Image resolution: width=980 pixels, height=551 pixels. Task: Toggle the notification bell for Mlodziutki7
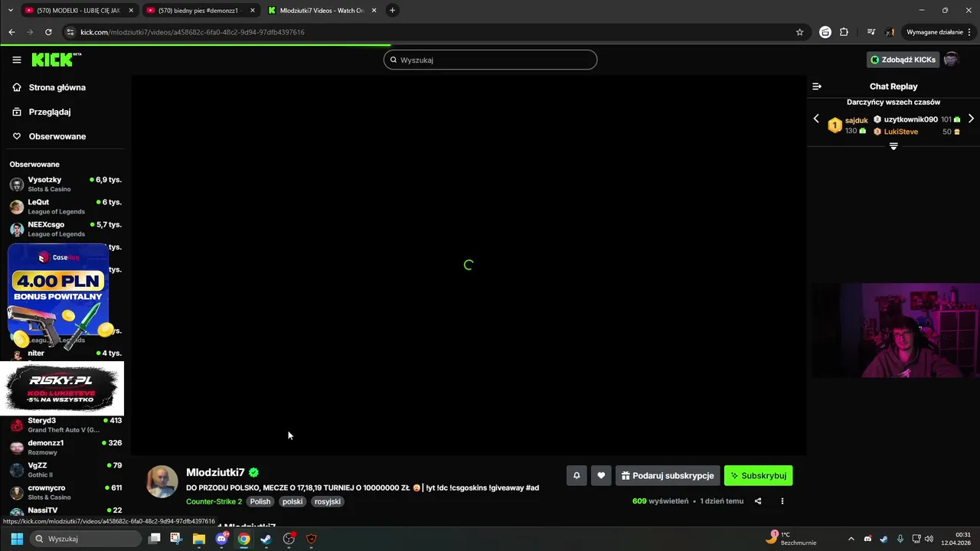[x=577, y=475]
